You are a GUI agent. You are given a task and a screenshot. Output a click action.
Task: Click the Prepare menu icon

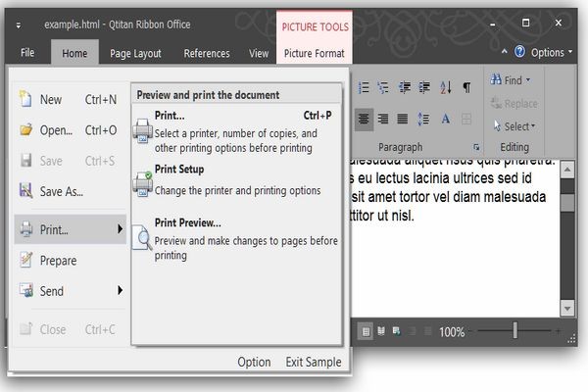click(x=25, y=260)
